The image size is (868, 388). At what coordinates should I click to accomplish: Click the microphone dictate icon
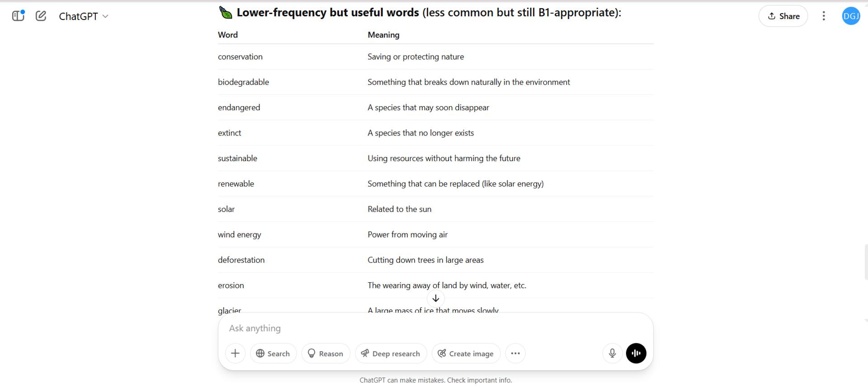point(612,353)
